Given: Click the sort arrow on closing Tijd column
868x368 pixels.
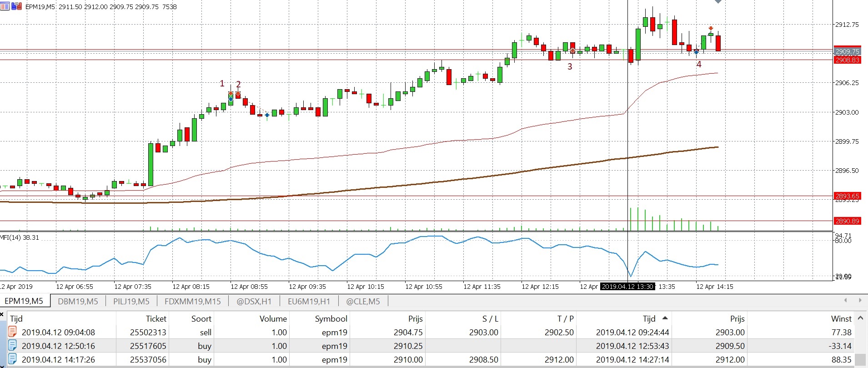Looking at the screenshot, I should tap(665, 318).
